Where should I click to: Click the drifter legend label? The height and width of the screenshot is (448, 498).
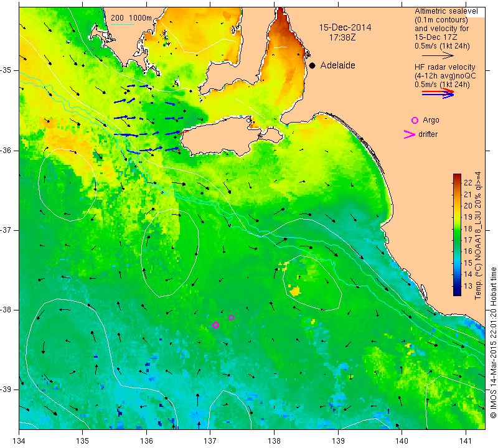click(428, 134)
